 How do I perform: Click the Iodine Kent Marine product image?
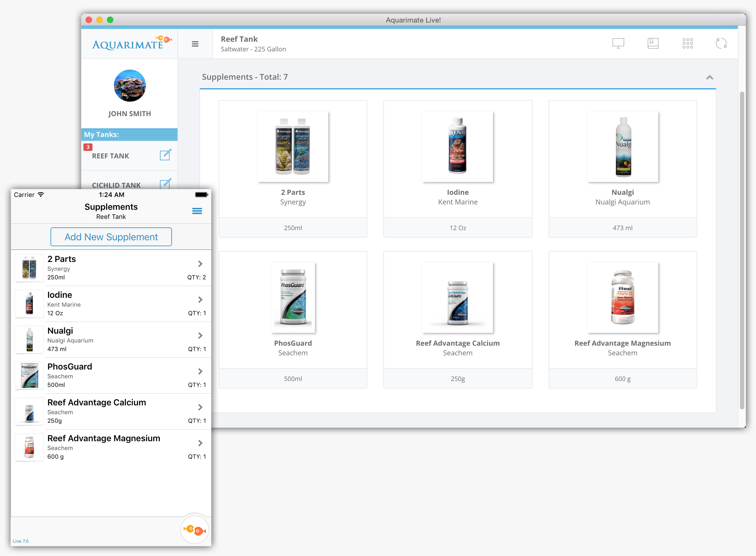[x=458, y=147]
